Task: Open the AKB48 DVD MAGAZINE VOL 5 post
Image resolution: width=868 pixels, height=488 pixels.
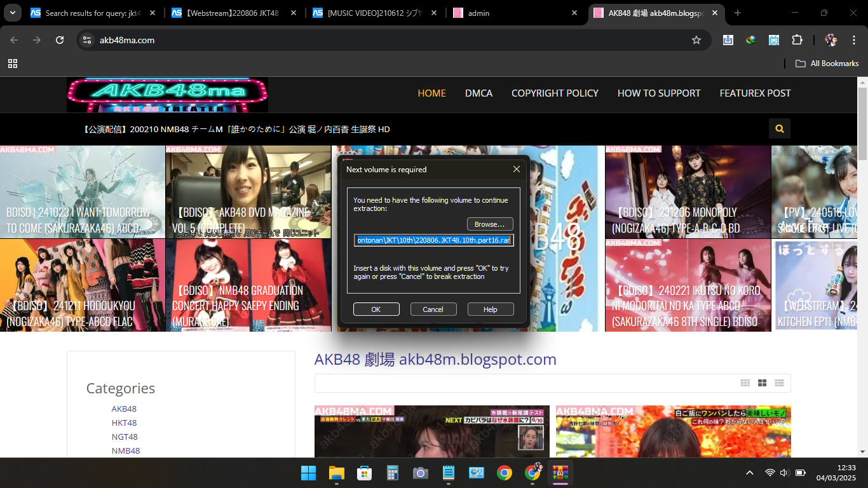Action: click(x=248, y=192)
